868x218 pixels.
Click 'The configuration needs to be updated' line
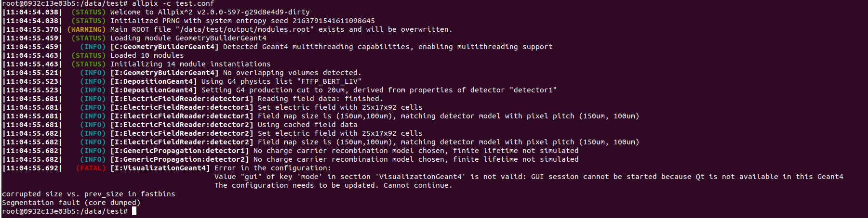(334, 185)
